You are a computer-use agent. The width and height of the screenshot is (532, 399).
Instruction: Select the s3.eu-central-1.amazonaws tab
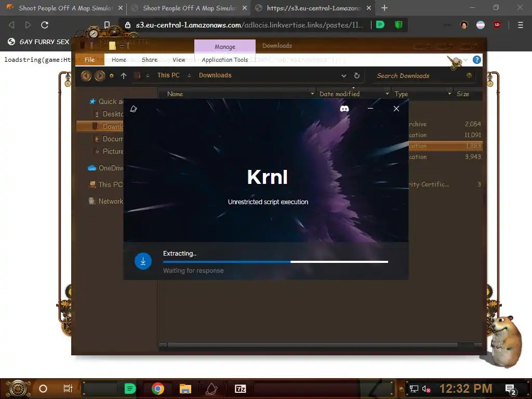313,8
